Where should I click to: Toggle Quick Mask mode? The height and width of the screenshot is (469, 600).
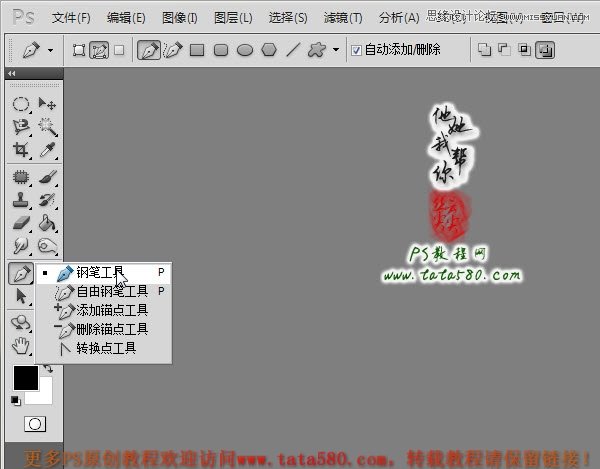(35, 424)
